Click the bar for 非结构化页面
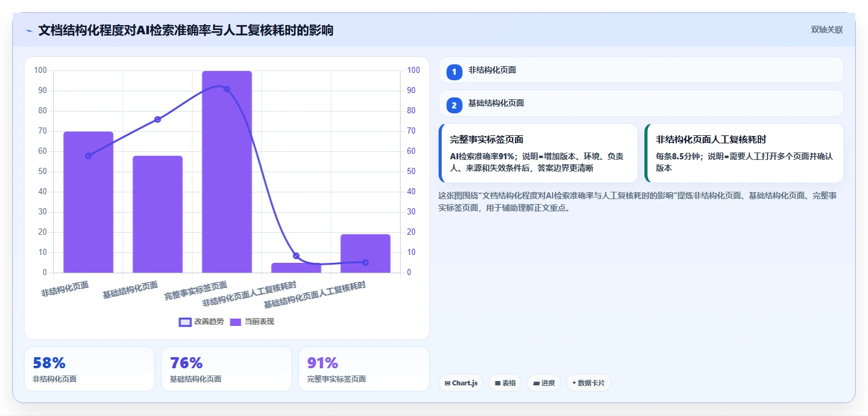 point(88,202)
